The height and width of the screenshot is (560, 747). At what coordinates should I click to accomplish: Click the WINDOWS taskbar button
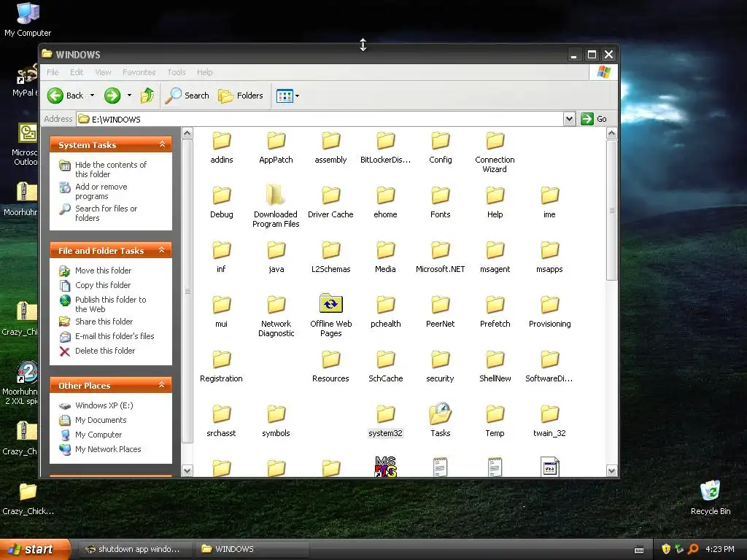(x=252, y=550)
